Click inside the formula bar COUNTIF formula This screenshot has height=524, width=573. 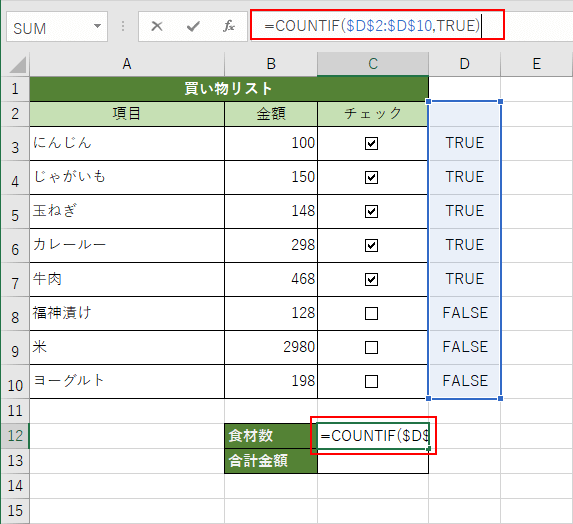click(x=372, y=26)
